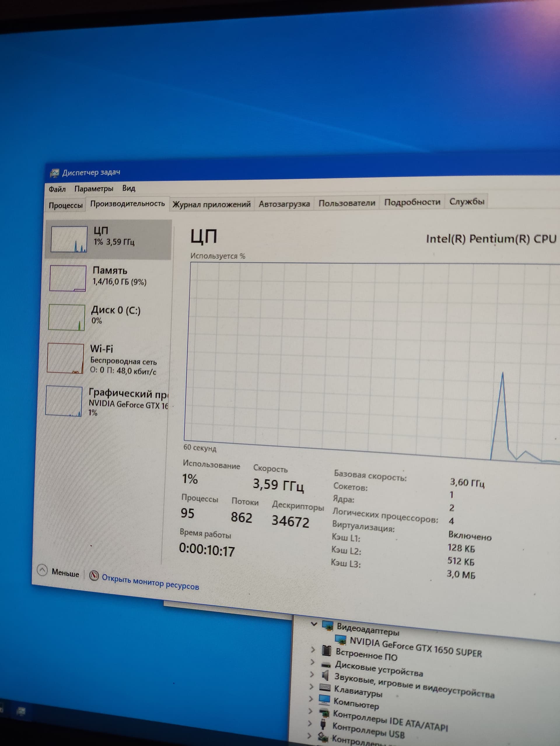Switch to the Процессы tab
The height and width of the screenshot is (746, 560).
[x=65, y=205]
